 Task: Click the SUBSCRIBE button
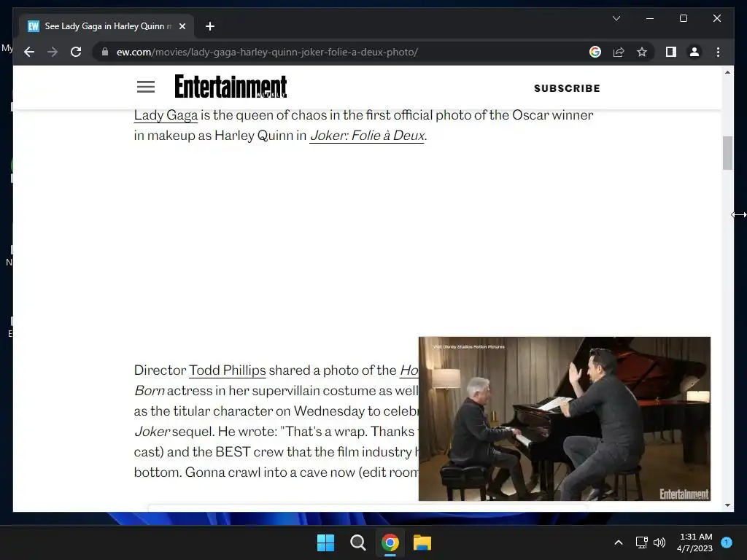coord(567,88)
